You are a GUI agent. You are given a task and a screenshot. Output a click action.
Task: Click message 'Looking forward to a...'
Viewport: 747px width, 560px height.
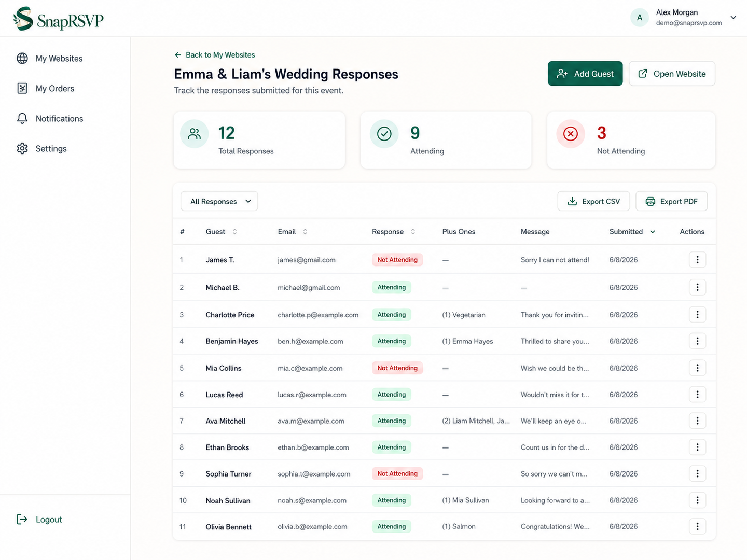pos(555,500)
